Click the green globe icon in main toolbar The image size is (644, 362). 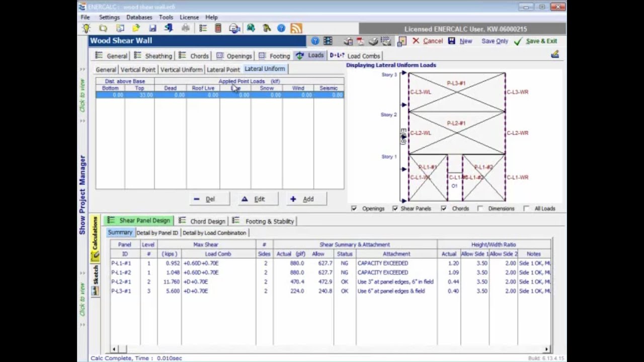(x=251, y=29)
